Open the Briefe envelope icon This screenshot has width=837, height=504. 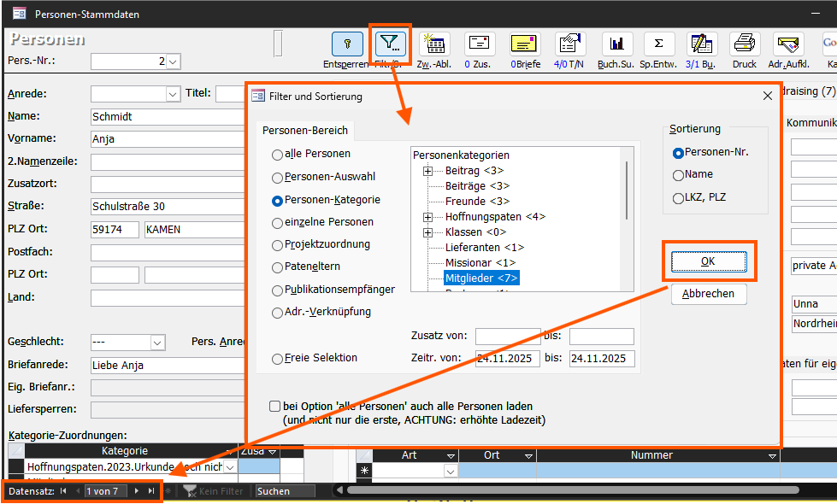525,44
